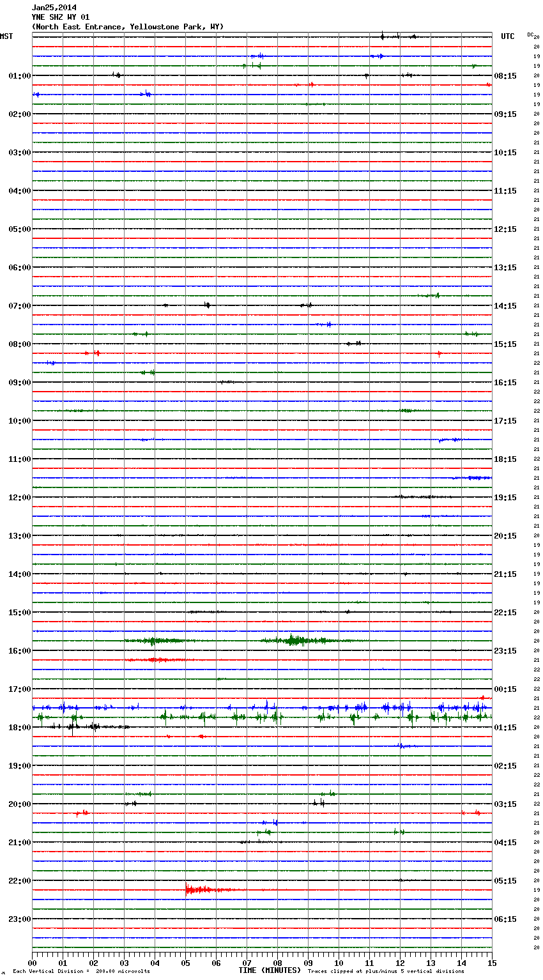Click the '16:15' UTC time label

505,383
